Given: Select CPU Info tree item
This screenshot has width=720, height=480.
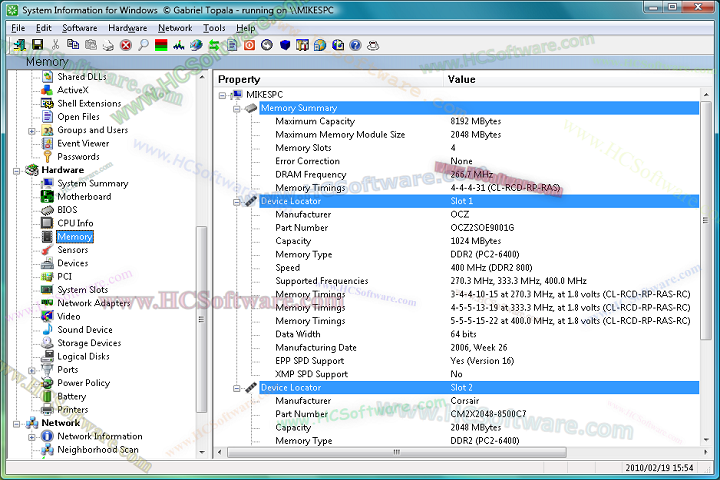Looking at the screenshot, I should pyautogui.click(x=75, y=223).
